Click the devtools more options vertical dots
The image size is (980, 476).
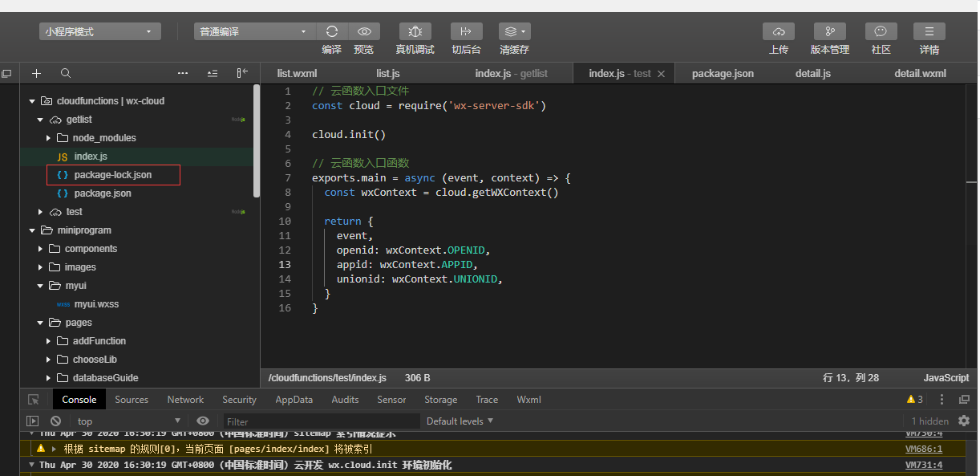942,400
